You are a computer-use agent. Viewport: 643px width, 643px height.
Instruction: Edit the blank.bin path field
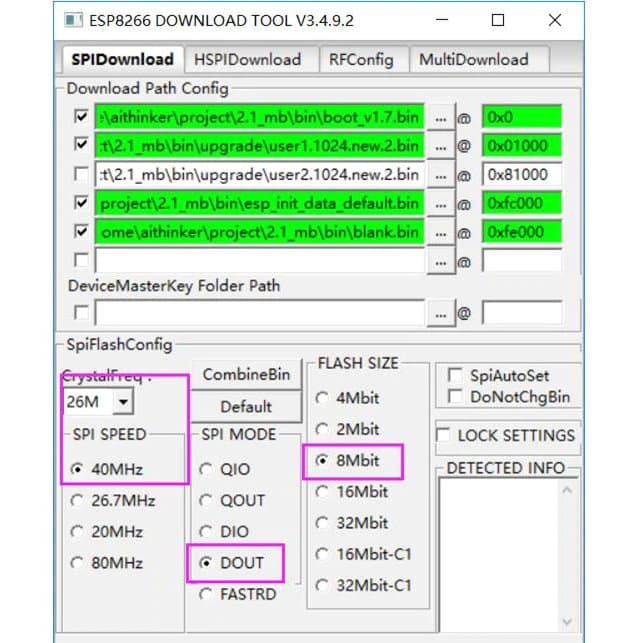(x=259, y=232)
